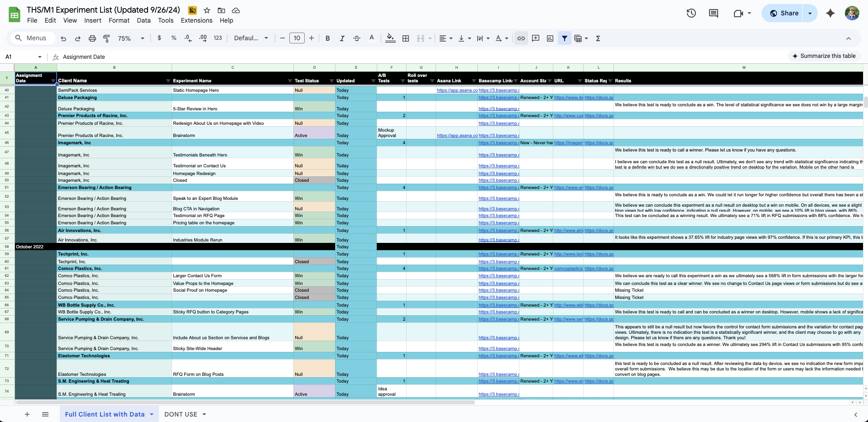
Task: Open the Filter views dropdown icon
Action: pyautogui.click(x=581, y=38)
